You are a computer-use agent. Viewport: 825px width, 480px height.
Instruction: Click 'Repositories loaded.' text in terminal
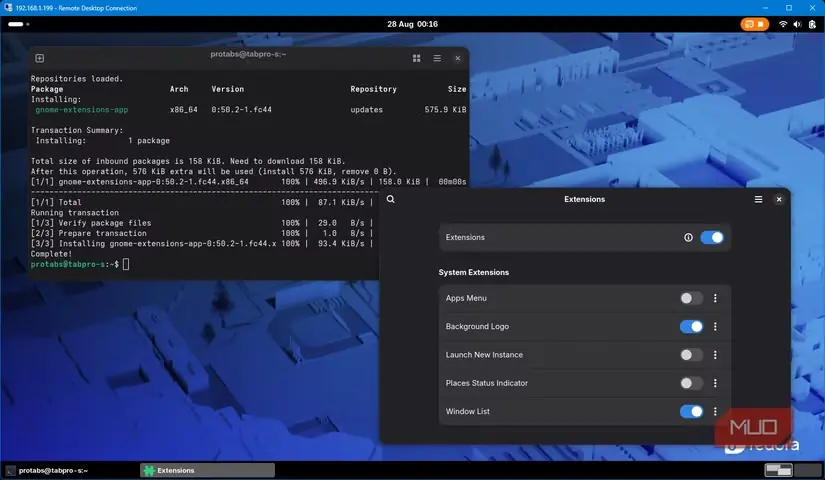click(76, 78)
